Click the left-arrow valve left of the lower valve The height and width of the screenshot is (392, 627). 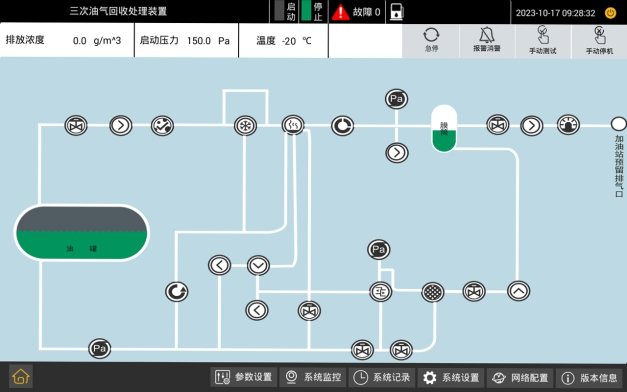(257, 310)
